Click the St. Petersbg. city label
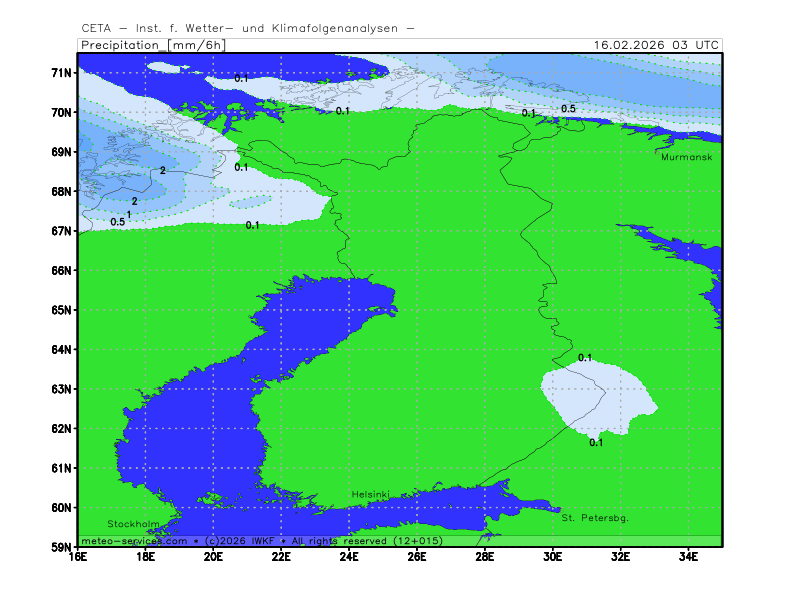The width and height of the screenshot is (800, 600). click(594, 518)
